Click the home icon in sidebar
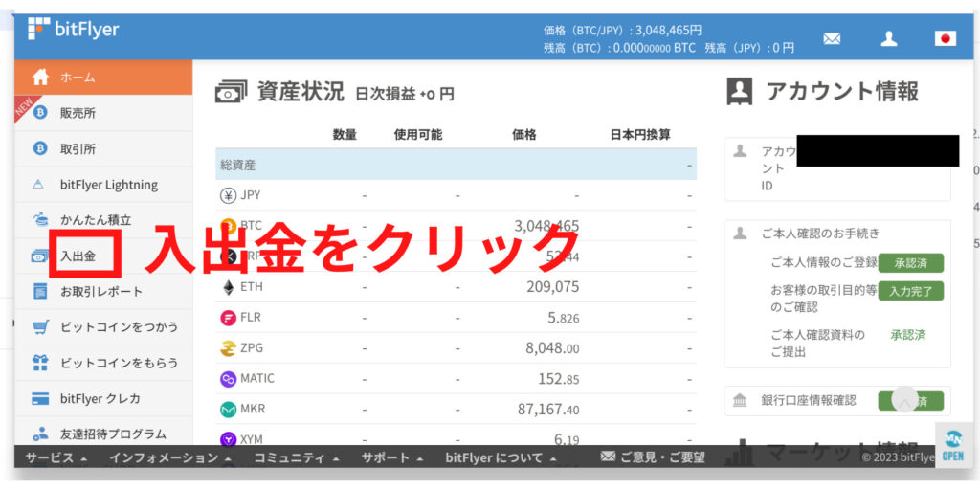 click(40, 78)
